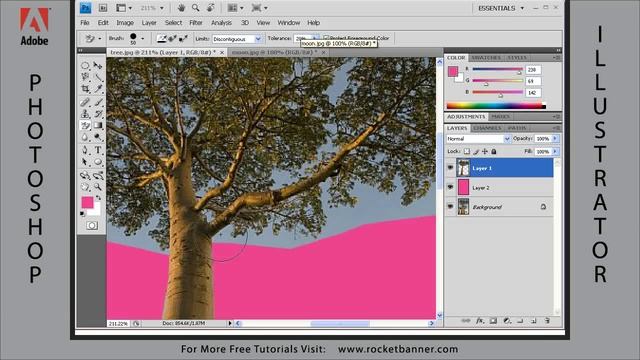Open the tool preset picker arrow

tap(100, 39)
